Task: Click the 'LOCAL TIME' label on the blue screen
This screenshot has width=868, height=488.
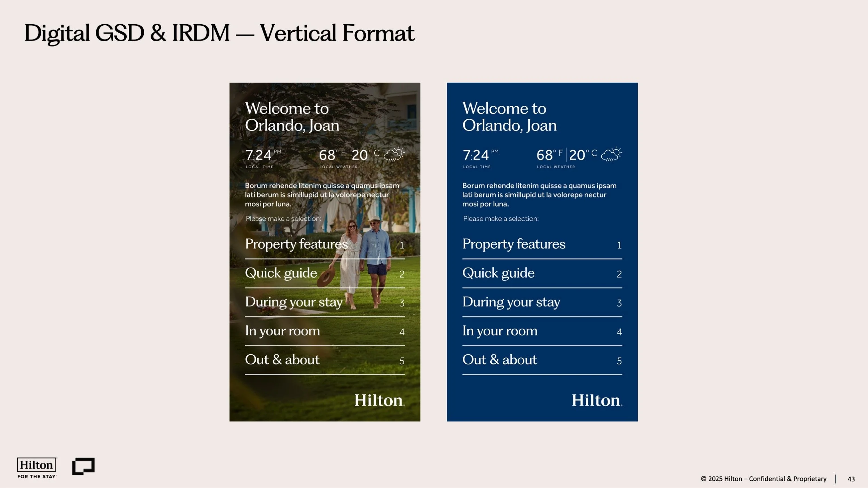Action: (477, 167)
